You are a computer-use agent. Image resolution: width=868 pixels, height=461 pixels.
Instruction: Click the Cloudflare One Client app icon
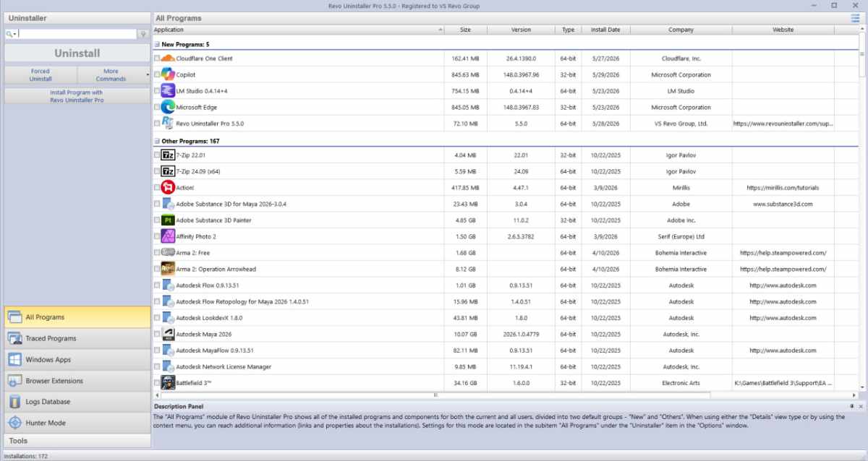(x=168, y=59)
